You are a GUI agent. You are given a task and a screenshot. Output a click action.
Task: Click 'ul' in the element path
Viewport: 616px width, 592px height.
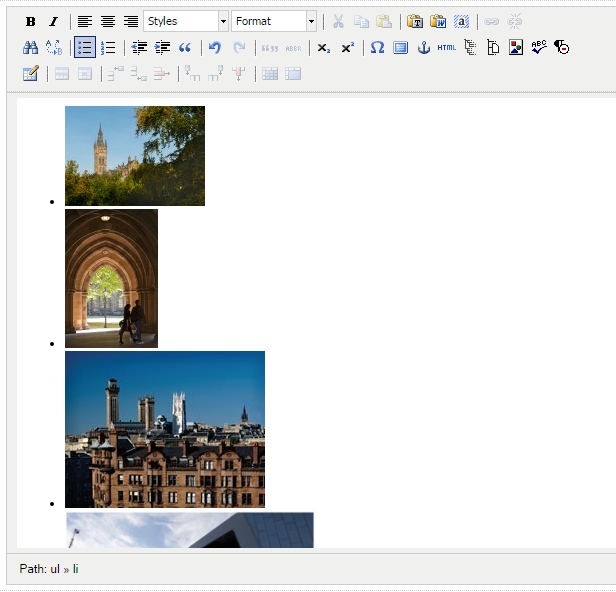pos(55,569)
